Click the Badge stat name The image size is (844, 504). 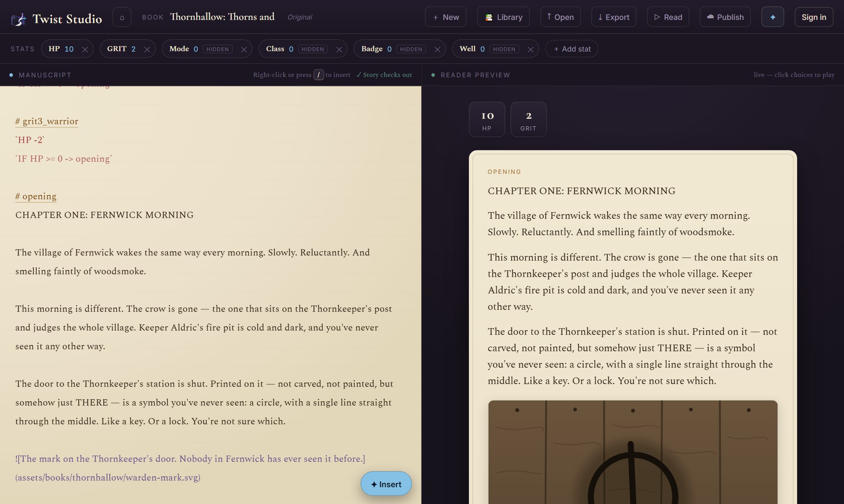372,49
